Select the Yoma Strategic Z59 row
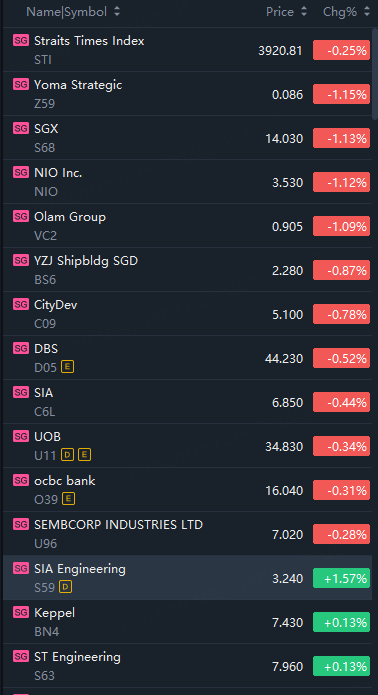Screen dimensions: 378x695 click(187, 94)
